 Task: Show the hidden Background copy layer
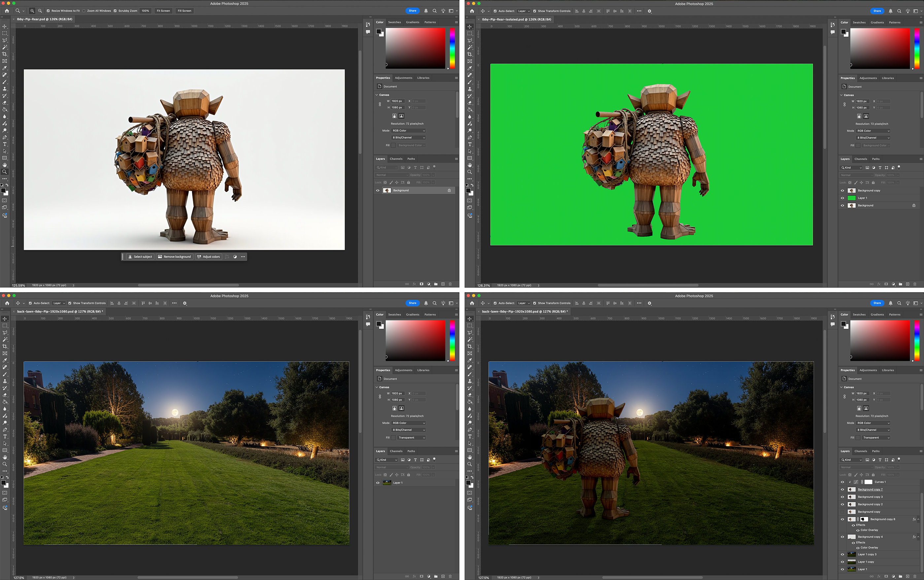(x=842, y=512)
